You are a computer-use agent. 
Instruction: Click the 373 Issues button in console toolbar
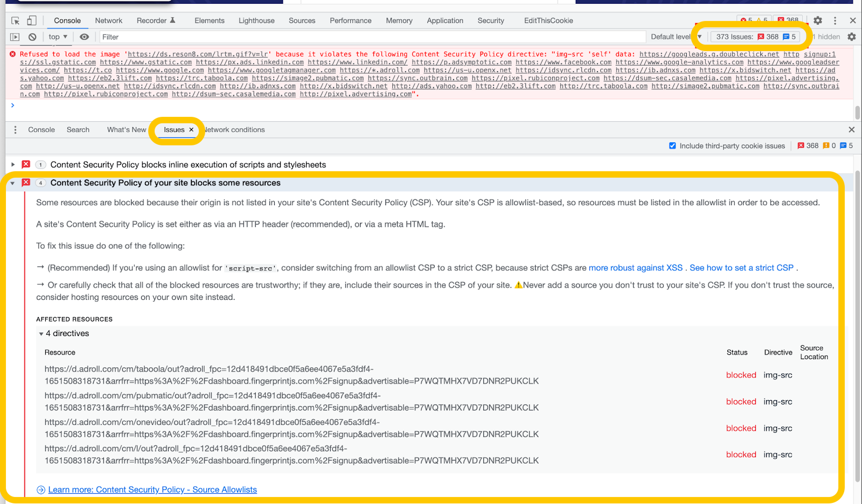click(756, 37)
